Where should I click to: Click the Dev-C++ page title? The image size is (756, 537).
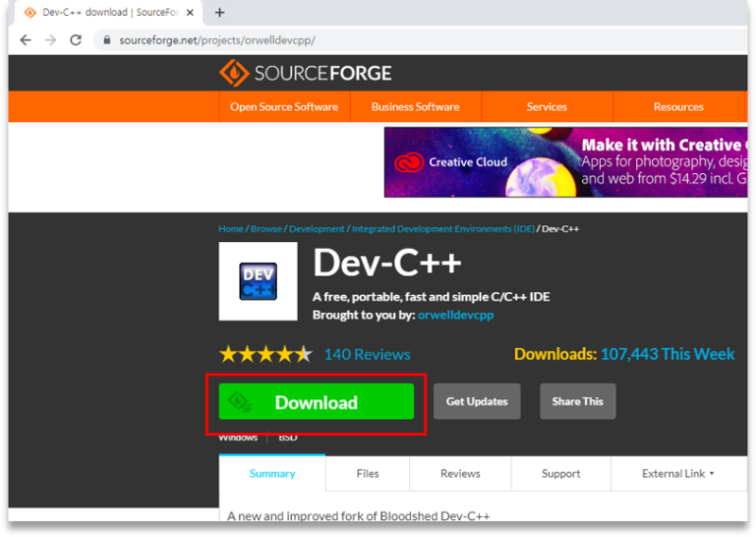(387, 264)
